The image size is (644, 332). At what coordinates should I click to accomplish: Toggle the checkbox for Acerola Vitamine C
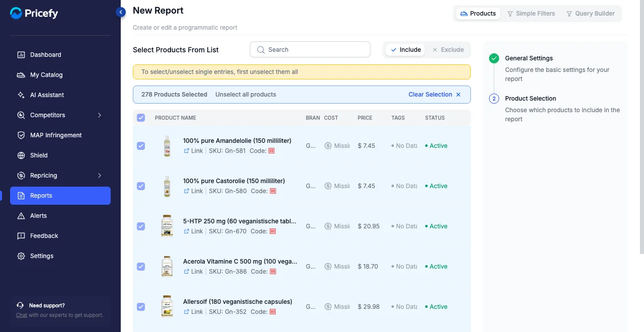pos(141,267)
